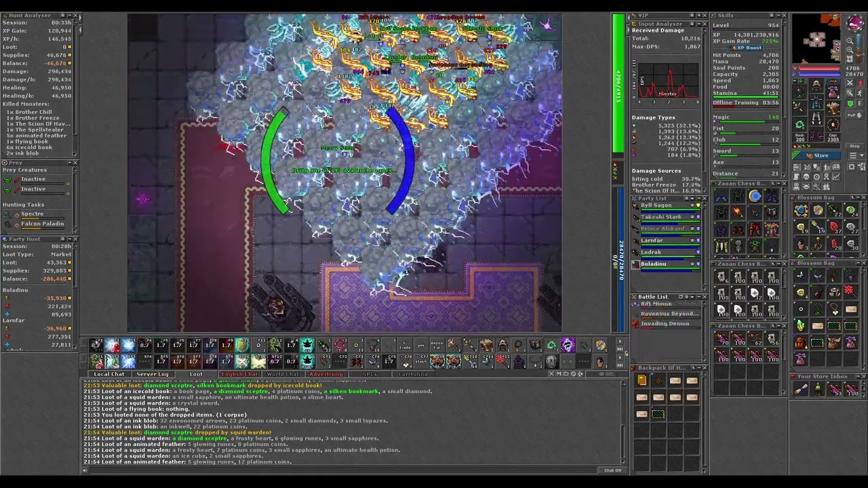Collapse the Your Store Inbox container
The height and width of the screenshot is (488, 868).
click(859, 377)
